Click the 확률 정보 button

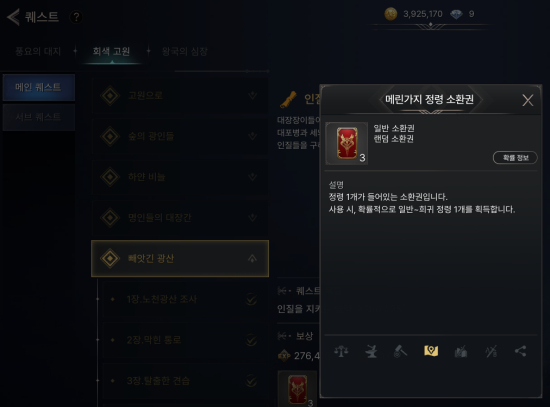coord(515,158)
